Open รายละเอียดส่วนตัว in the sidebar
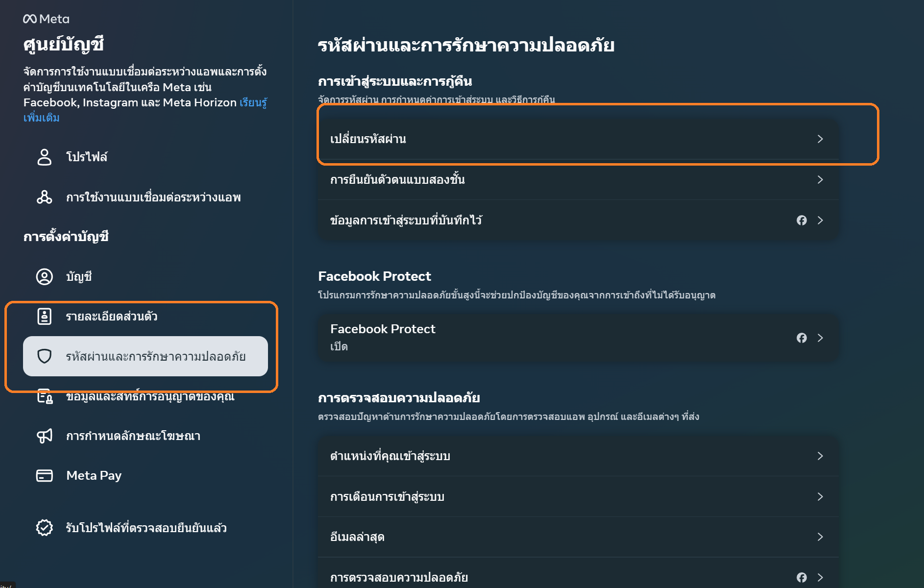 pos(146,317)
